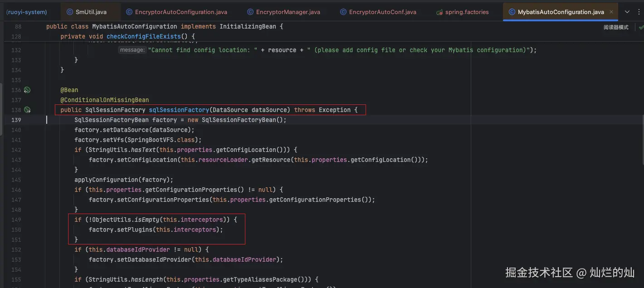
Task: Toggle the 阅读器模式 reader mode label
Action: [x=616, y=27]
